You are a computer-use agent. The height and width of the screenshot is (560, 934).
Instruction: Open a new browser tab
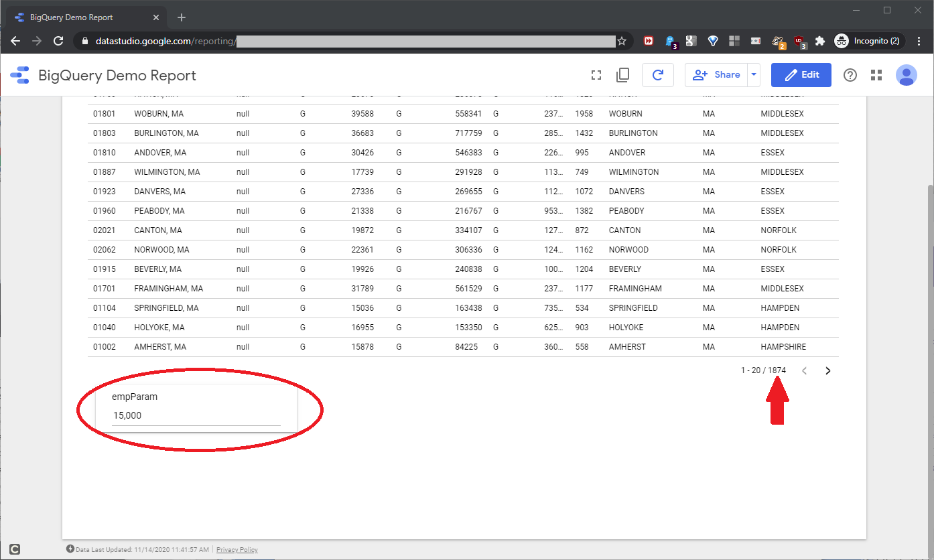[182, 17]
